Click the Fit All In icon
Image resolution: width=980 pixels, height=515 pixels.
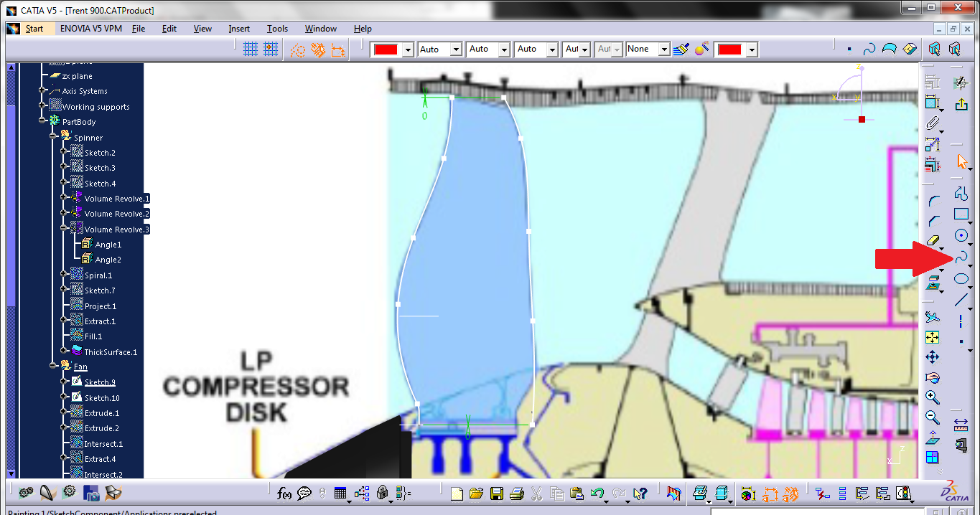pos(933,337)
